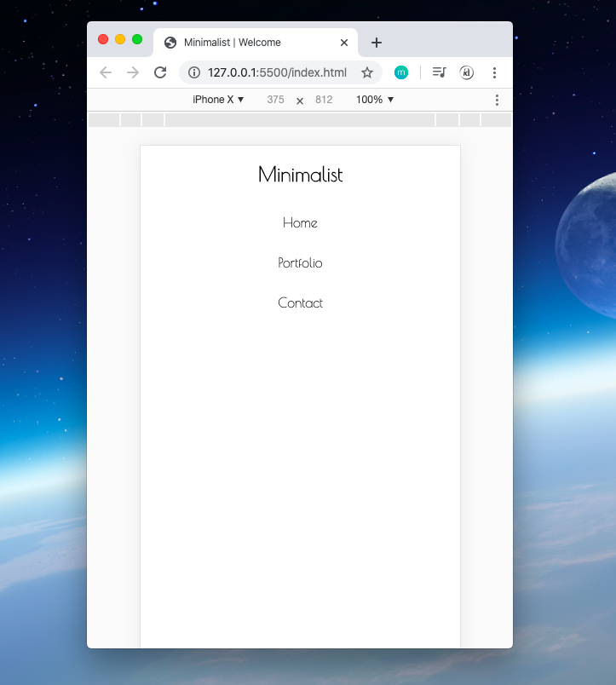Go to the Contact navigation link
Screen dimensions: 616x685
[x=300, y=302]
